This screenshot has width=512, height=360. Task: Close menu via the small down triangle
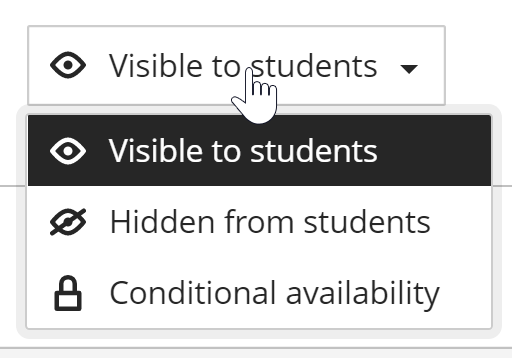409,69
